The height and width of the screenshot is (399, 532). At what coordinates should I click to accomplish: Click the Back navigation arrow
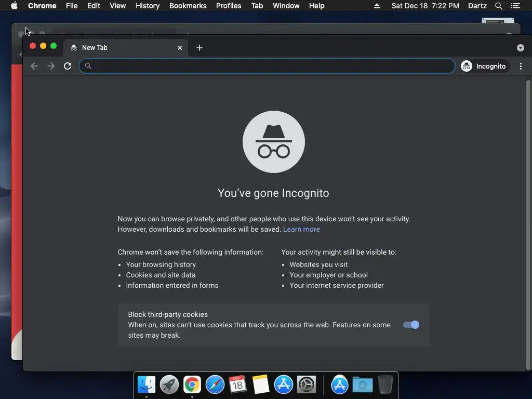(34, 66)
